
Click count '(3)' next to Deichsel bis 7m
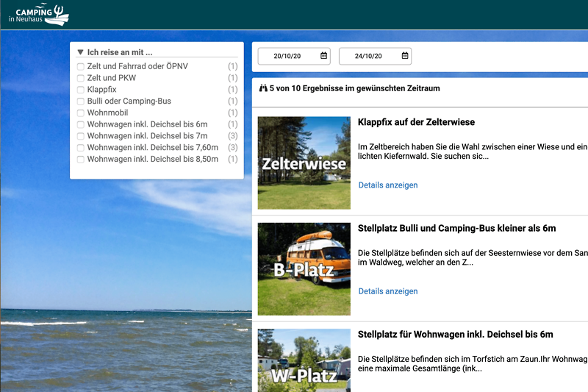click(x=233, y=136)
